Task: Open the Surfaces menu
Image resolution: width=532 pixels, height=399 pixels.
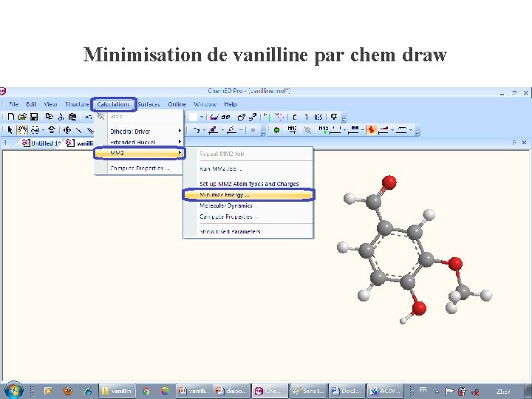Action: 149,104
